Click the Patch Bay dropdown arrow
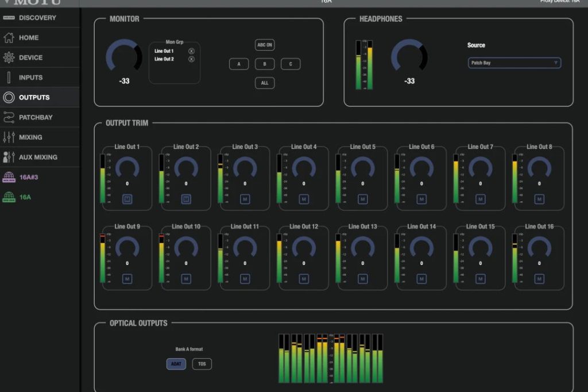 point(555,63)
